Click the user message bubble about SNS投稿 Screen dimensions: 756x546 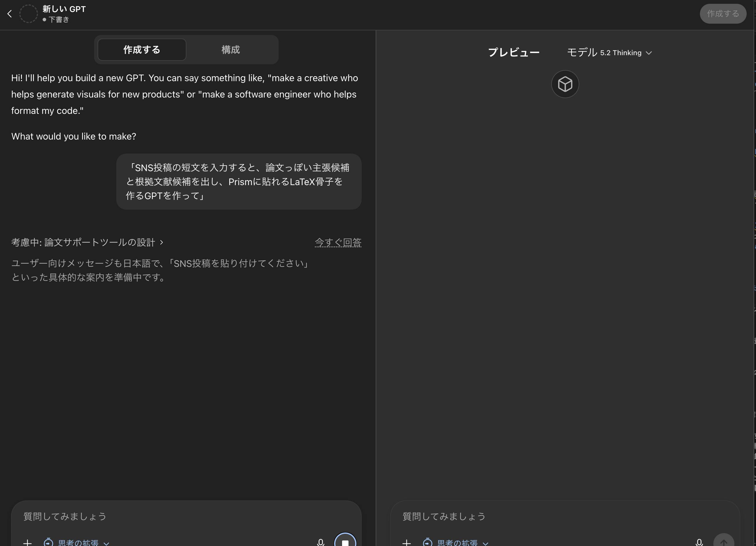point(239,182)
